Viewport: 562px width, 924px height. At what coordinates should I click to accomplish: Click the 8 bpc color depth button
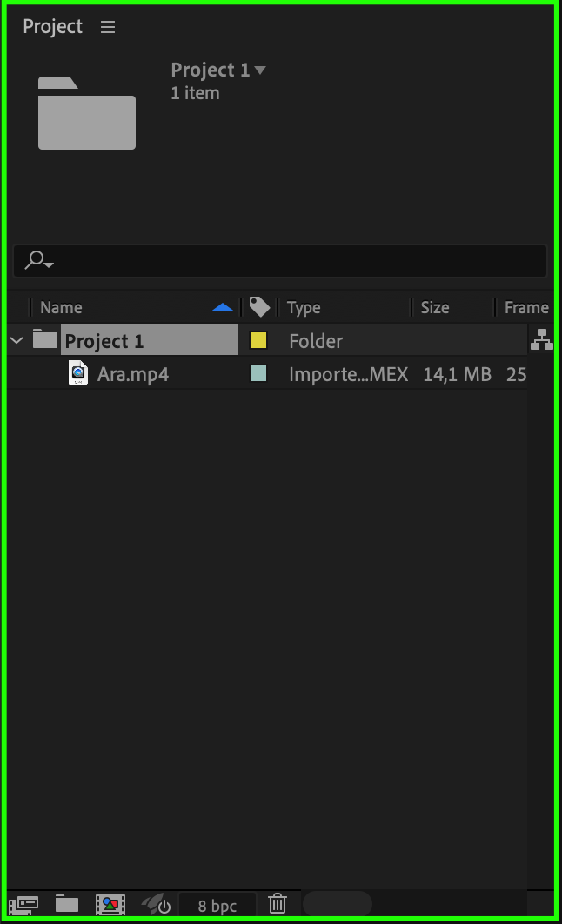click(217, 905)
